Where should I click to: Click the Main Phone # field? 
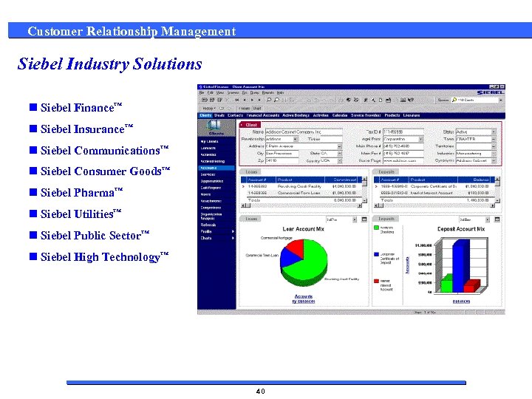pos(403,146)
